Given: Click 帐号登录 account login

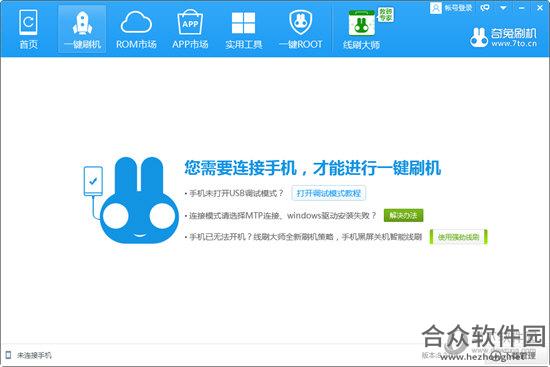Looking at the screenshot, I should coord(451,8).
